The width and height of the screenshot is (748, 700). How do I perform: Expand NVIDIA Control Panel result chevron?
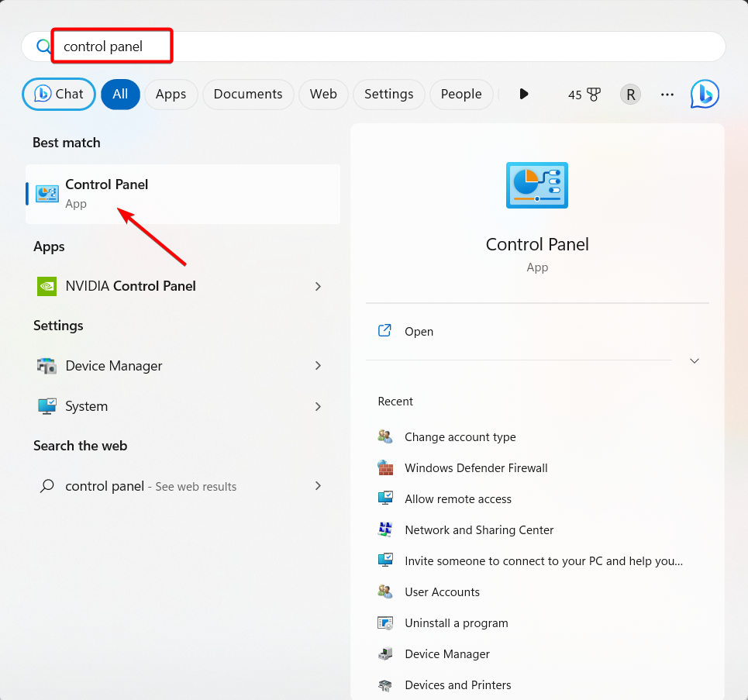pos(318,286)
